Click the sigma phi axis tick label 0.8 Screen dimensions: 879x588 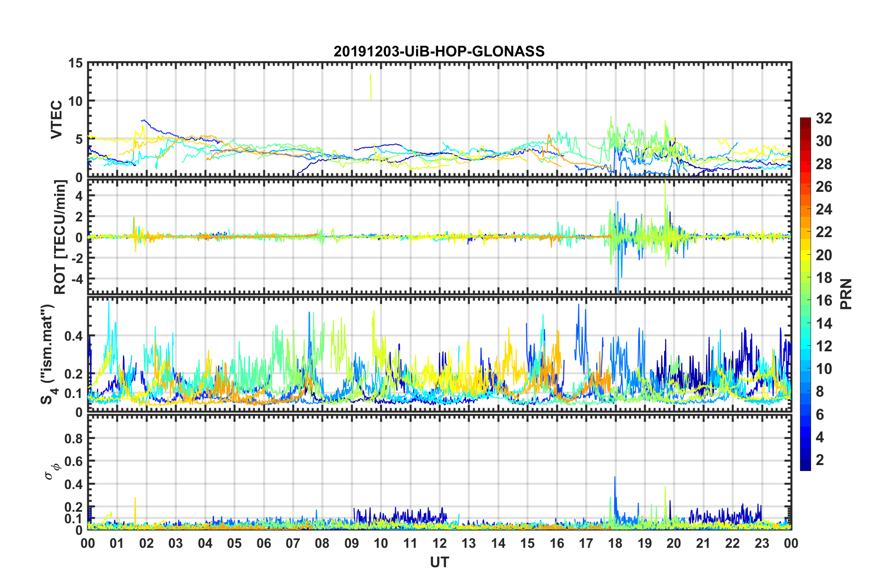(x=73, y=438)
